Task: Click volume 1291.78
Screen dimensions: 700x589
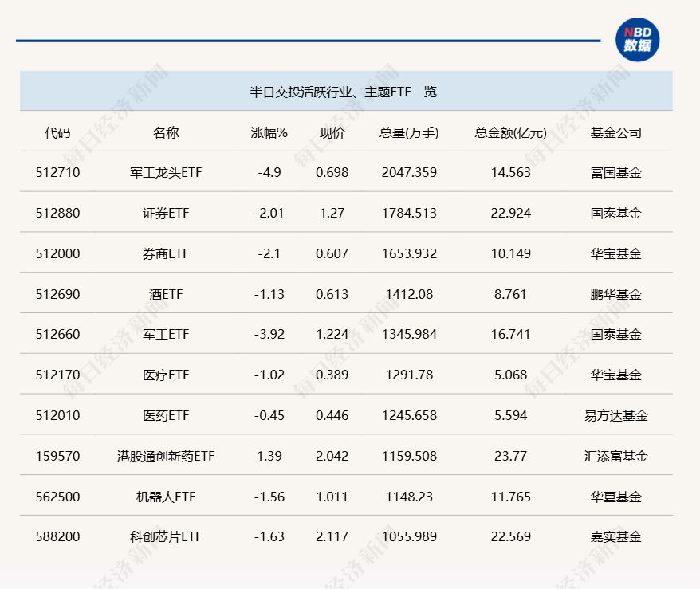Action: pos(409,375)
